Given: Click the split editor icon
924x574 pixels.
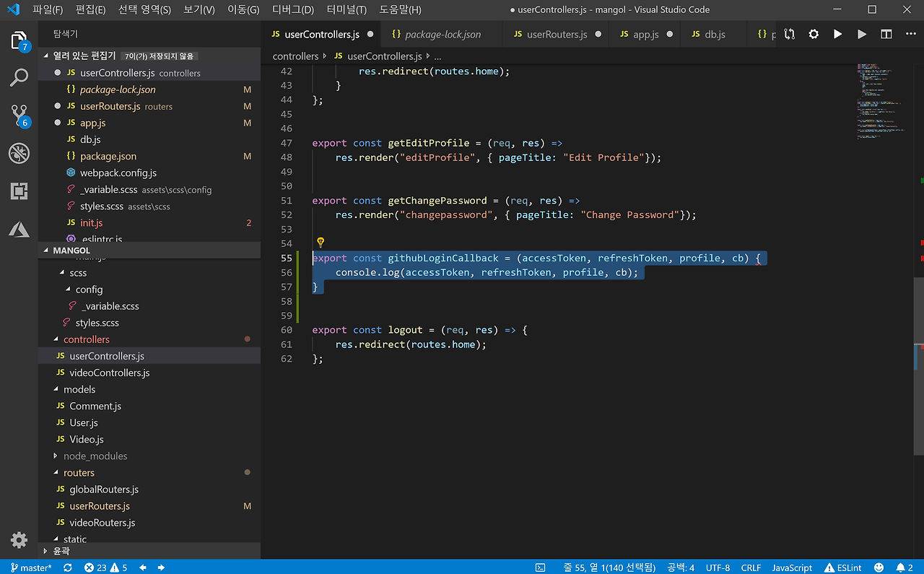Looking at the screenshot, I should (x=886, y=34).
